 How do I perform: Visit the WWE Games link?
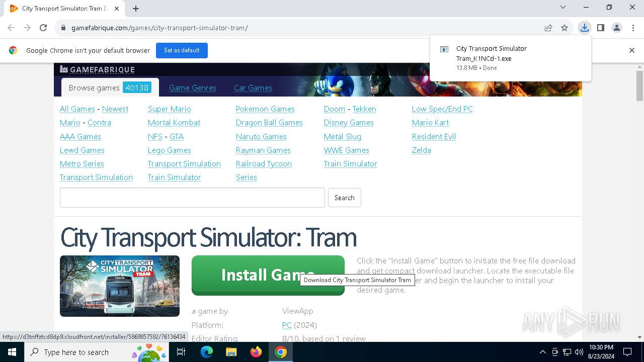347,150
